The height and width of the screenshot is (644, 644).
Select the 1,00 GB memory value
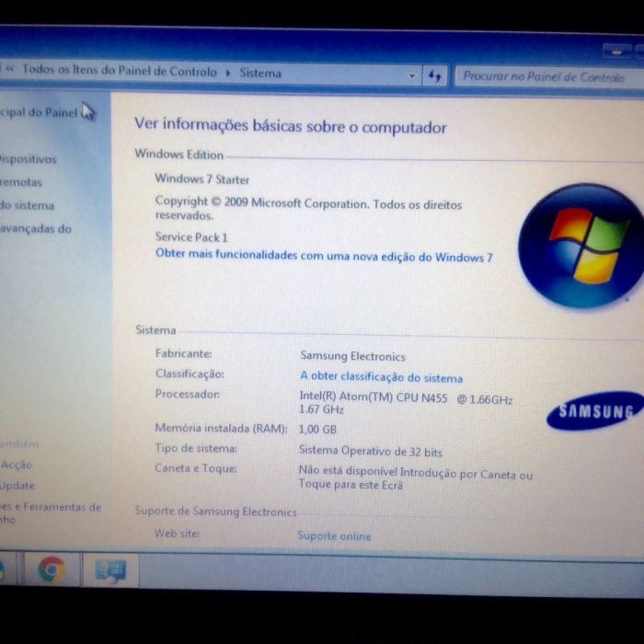tap(317, 430)
